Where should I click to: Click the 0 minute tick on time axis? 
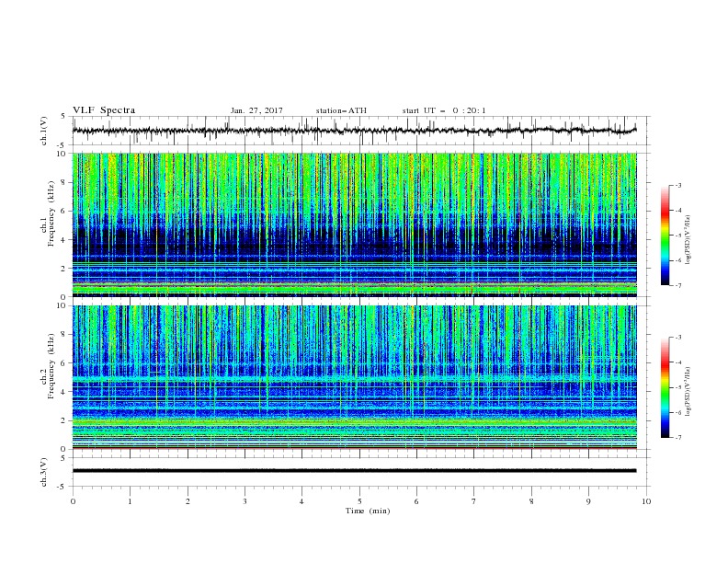click(73, 501)
